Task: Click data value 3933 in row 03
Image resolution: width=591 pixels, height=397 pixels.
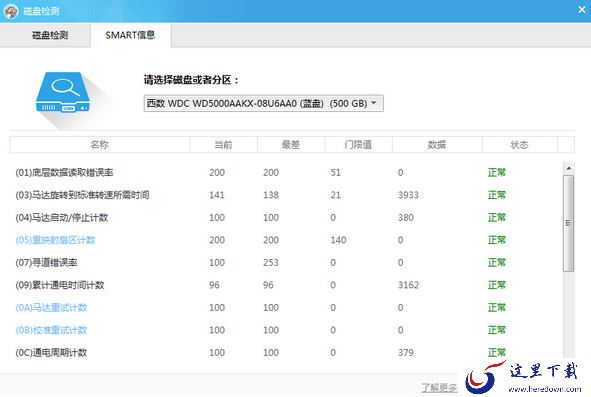Action: pos(408,195)
